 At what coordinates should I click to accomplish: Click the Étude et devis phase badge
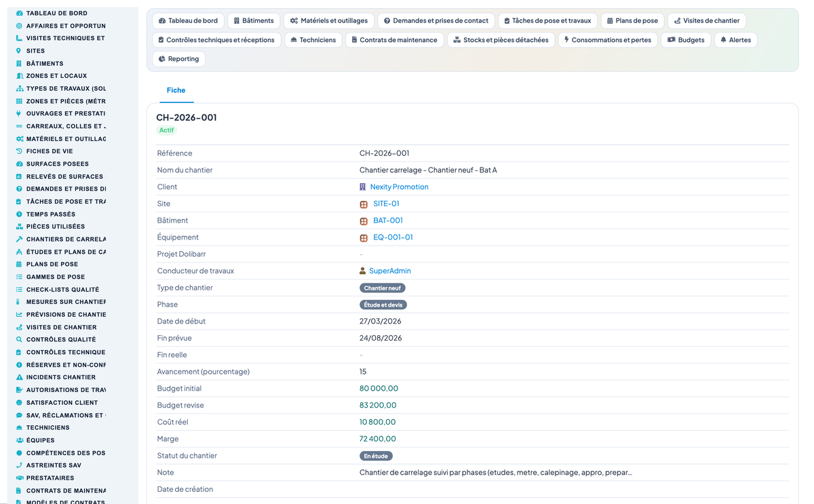tap(383, 305)
